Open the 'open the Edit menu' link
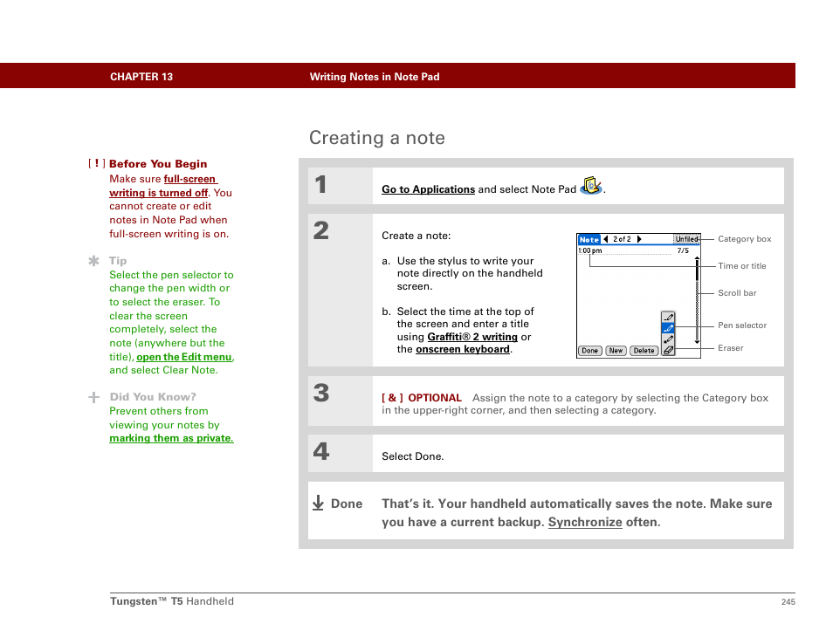833x644 pixels. 184,357
